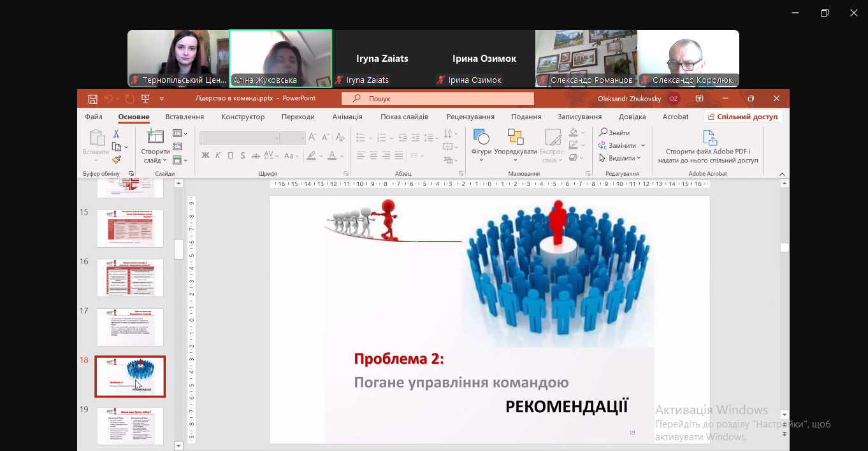Open the Customize Quick Access Toolbar arrow
868x451 pixels.
tap(162, 99)
